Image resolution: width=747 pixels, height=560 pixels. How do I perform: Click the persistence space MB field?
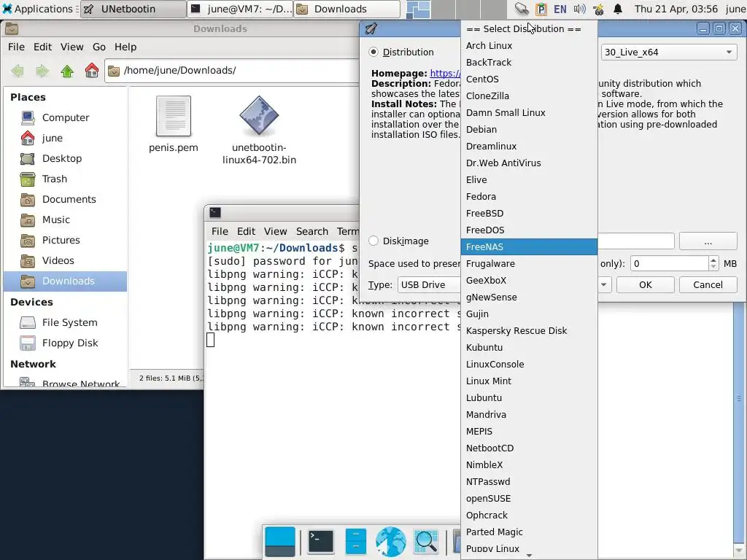tap(670, 264)
